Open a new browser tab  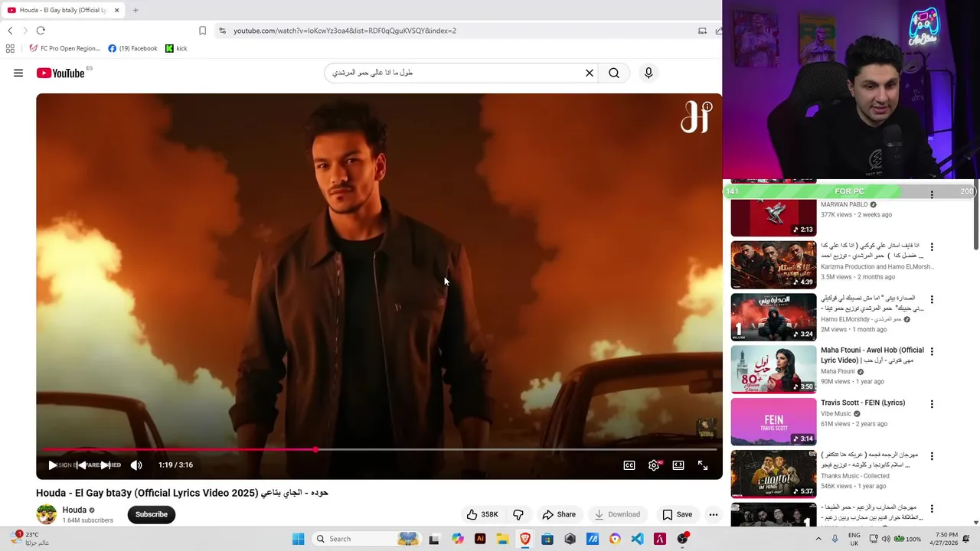point(136,10)
